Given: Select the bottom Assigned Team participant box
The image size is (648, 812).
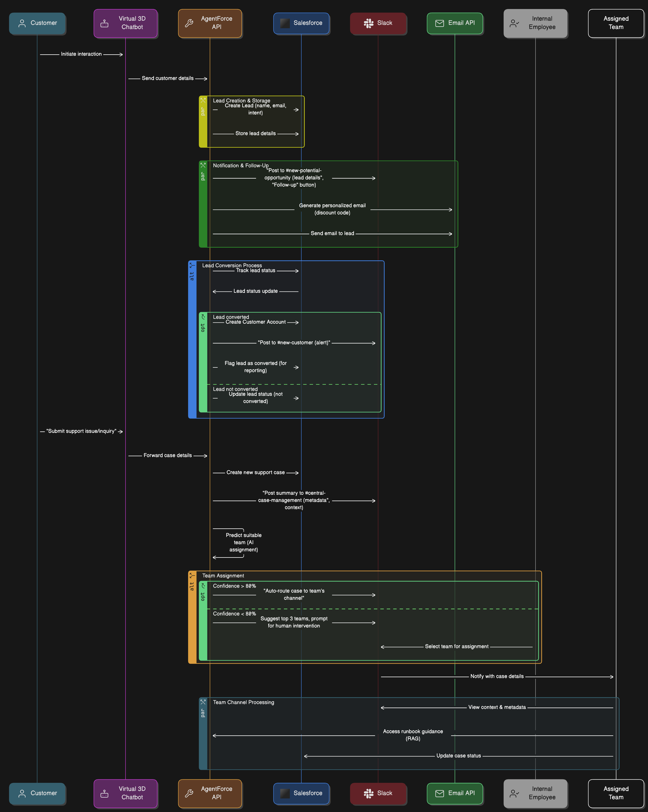Looking at the screenshot, I should tap(616, 794).
